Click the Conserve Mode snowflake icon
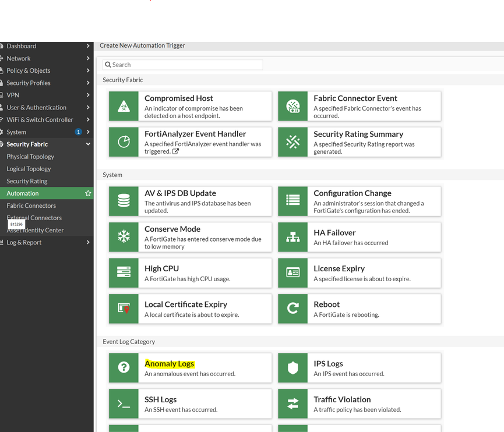 (x=124, y=237)
